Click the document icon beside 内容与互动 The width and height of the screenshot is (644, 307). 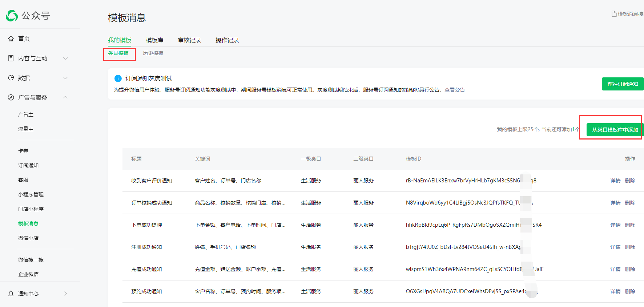[x=11, y=58]
